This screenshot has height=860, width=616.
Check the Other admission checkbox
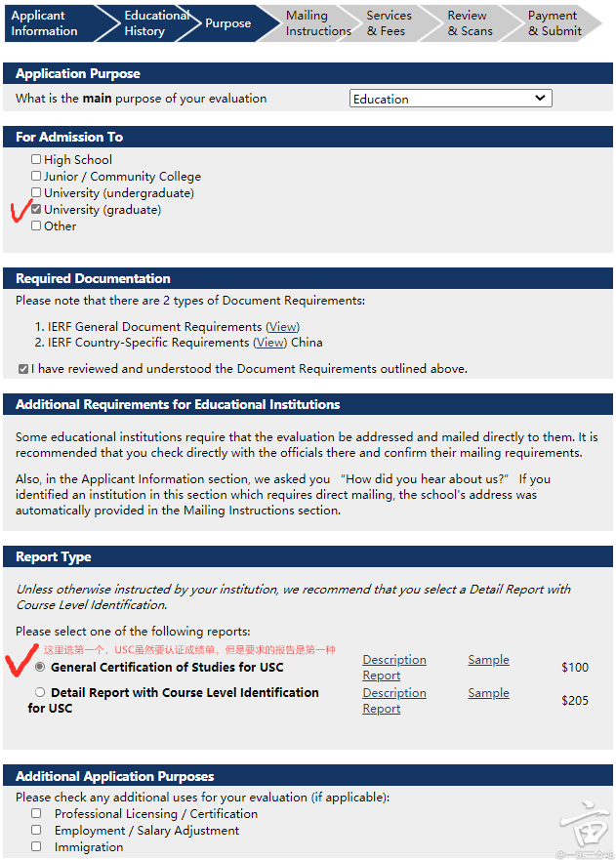(x=36, y=225)
